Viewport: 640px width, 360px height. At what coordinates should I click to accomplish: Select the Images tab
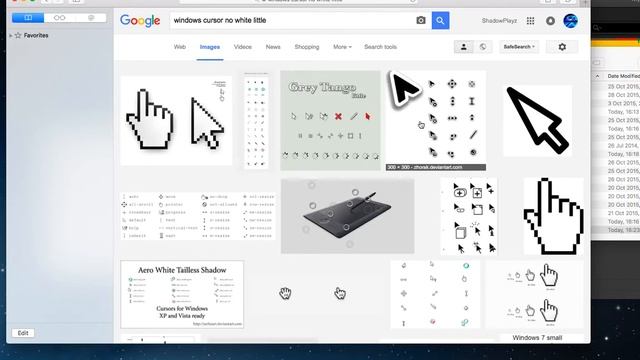tap(210, 47)
